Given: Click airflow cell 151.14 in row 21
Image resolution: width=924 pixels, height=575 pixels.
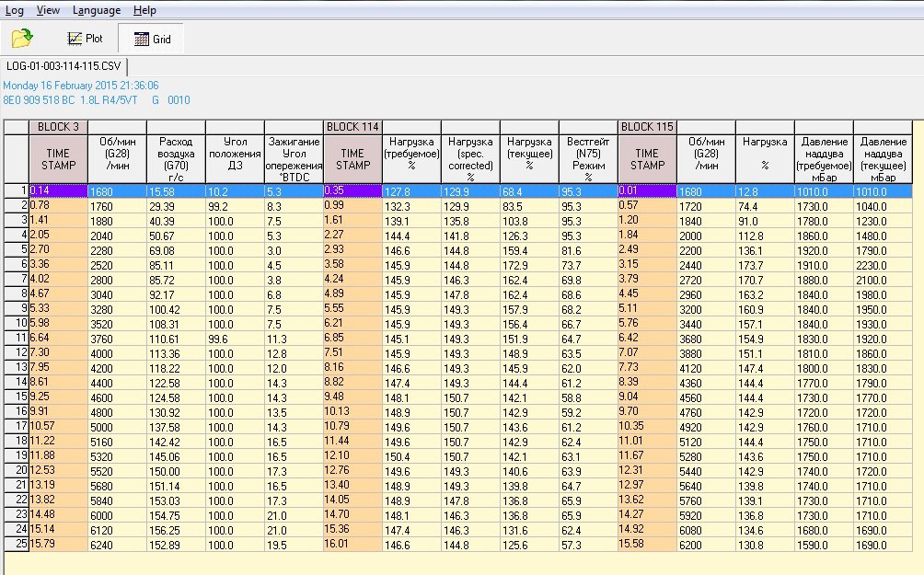Looking at the screenshot, I should point(176,486).
